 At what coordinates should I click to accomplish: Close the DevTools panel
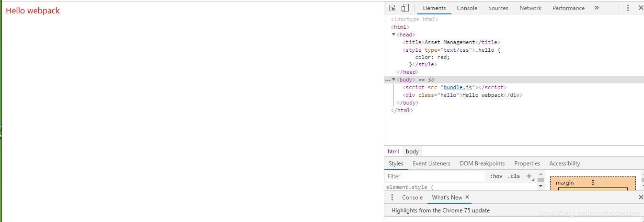click(641, 8)
